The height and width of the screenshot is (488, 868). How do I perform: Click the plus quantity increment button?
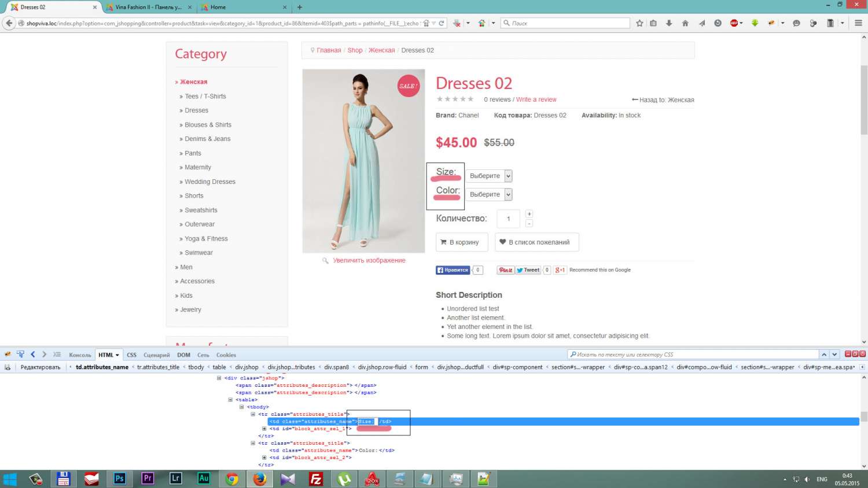[529, 214]
